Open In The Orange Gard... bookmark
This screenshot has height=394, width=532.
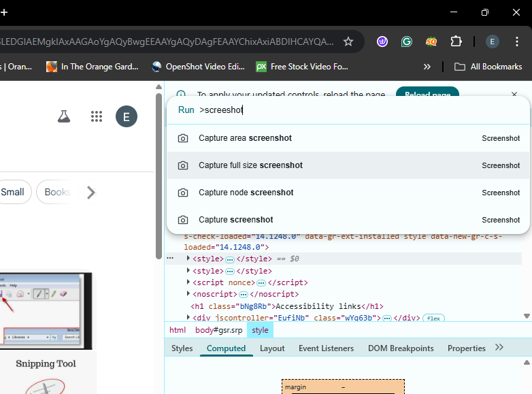(x=93, y=67)
